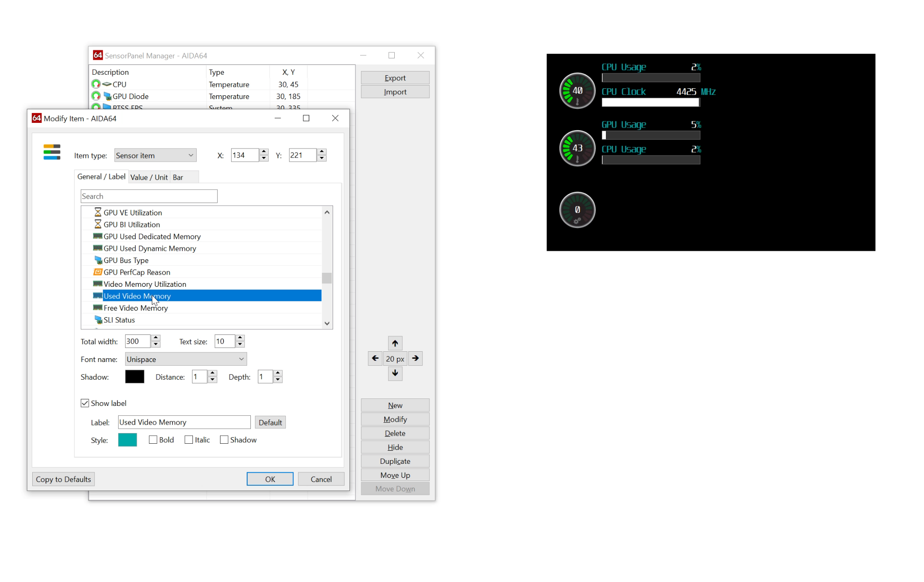924x582 pixels.
Task: Click the Copy to Defaults button
Action: tap(64, 479)
